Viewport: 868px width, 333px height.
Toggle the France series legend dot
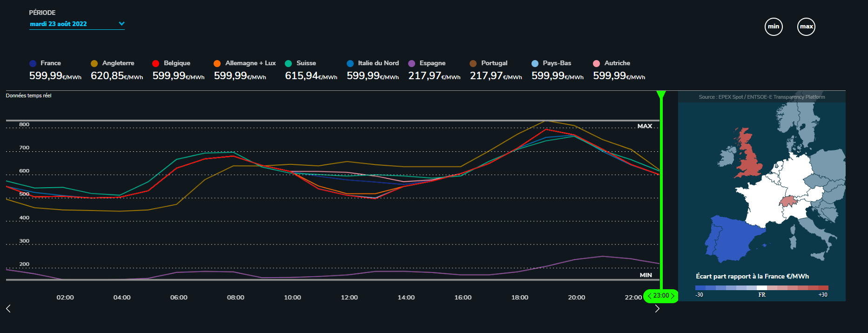click(x=33, y=63)
